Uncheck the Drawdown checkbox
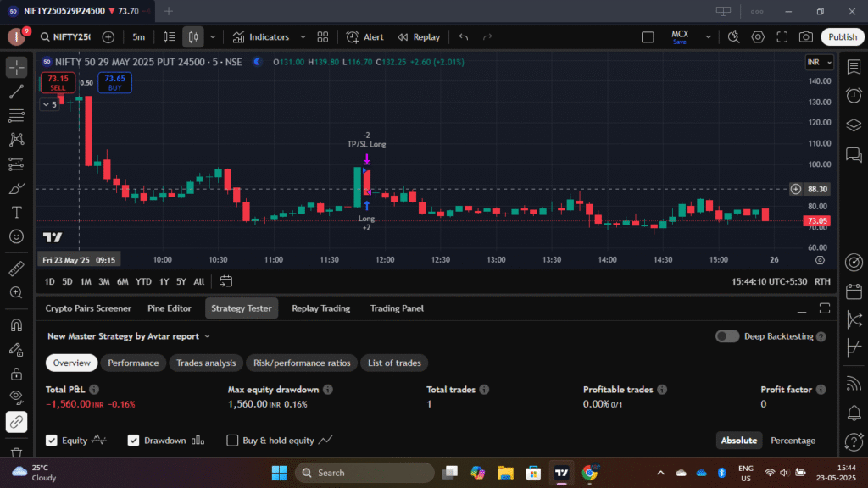The width and height of the screenshot is (868, 488). [x=133, y=441]
